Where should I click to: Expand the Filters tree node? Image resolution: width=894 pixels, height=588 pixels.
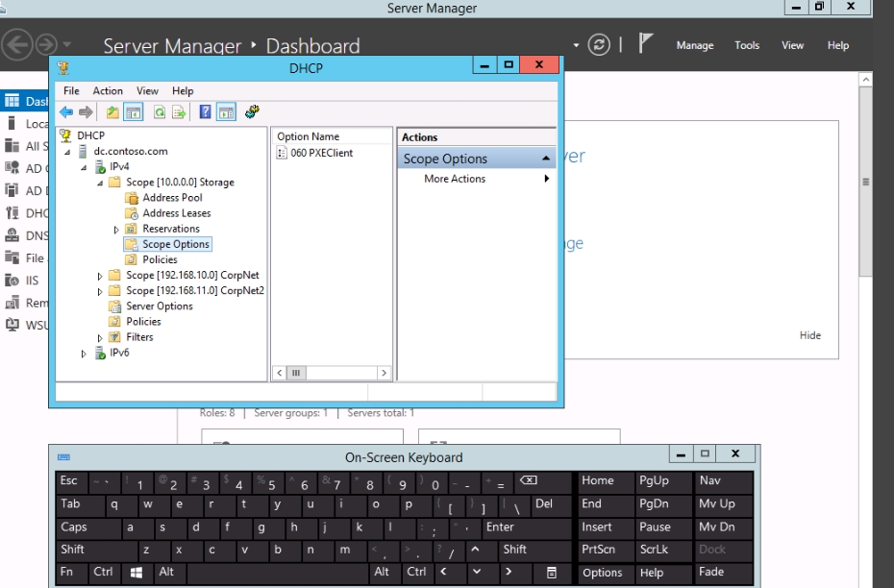(100, 338)
